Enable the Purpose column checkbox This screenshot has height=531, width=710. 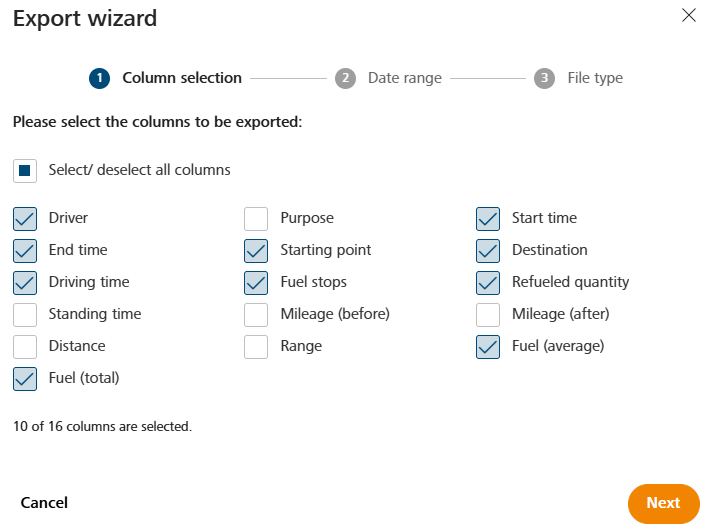tap(256, 219)
